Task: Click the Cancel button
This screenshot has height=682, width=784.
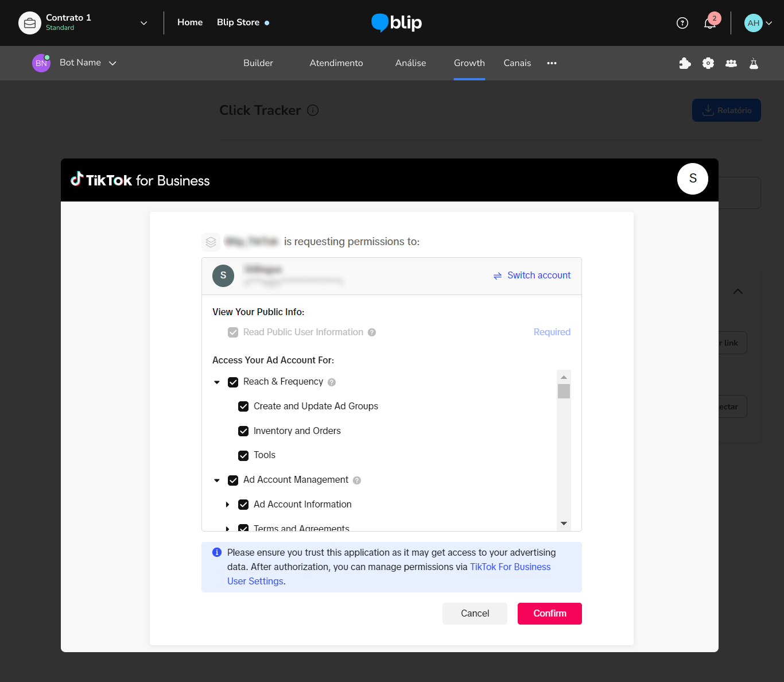Action: pos(475,614)
